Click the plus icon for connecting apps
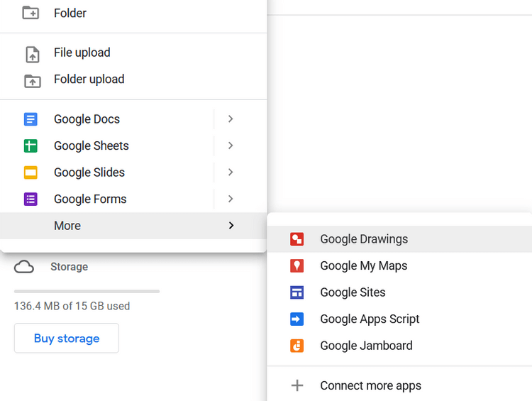The width and height of the screenshot is (532, 401). click(297, 385)
